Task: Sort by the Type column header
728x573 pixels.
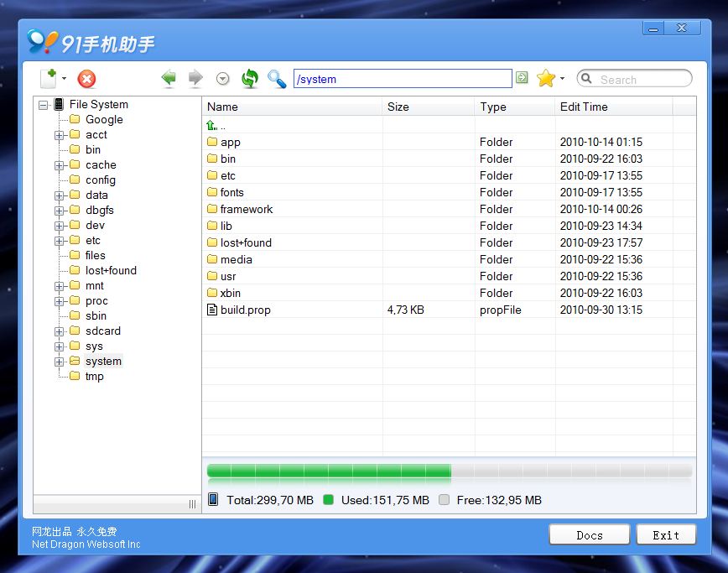Action: tap(515, 107)
